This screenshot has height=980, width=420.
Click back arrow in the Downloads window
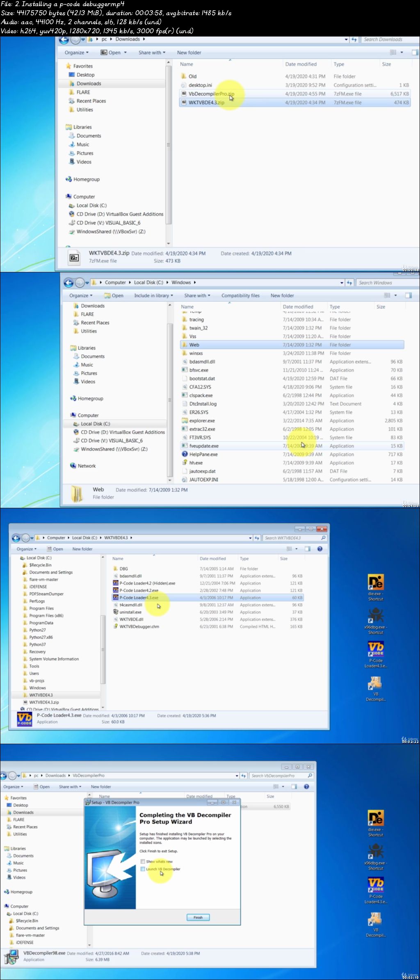coord(64,40)
